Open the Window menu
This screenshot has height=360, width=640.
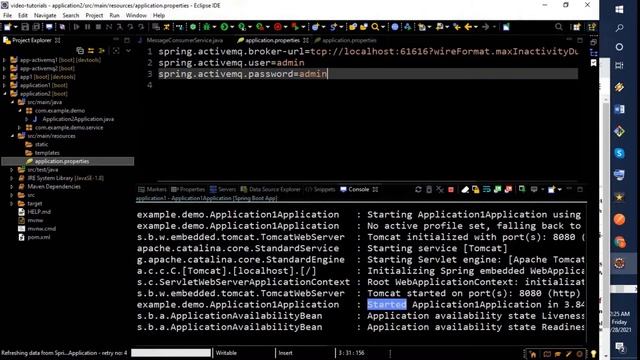coord(136,16)
